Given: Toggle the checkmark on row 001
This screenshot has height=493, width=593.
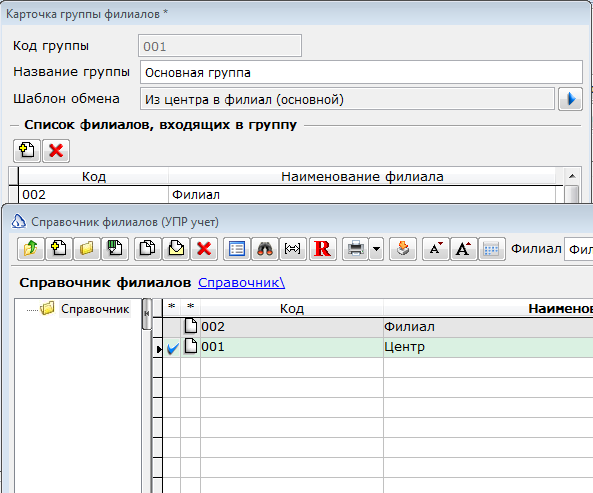Looking at the screenshot, I should point(172,347).
